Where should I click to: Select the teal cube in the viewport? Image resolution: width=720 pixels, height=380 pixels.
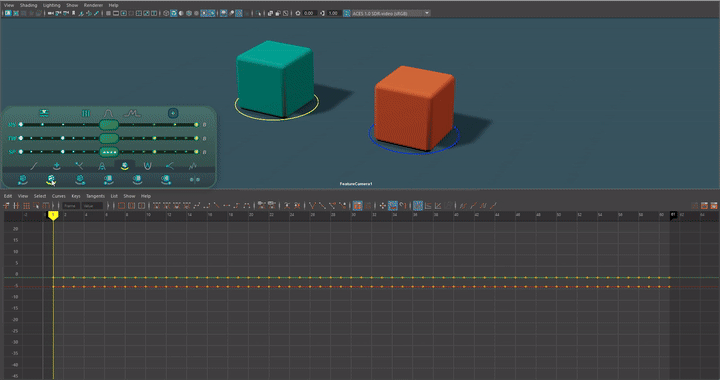275,78
